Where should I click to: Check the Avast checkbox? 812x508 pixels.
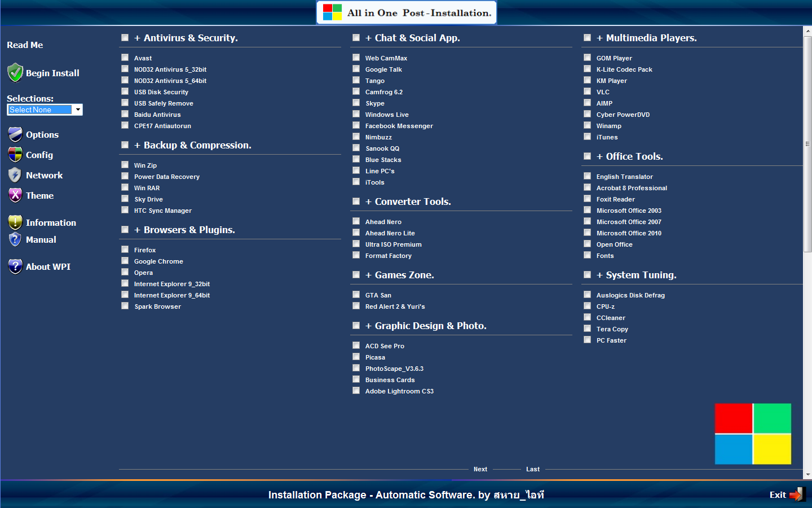125,58
